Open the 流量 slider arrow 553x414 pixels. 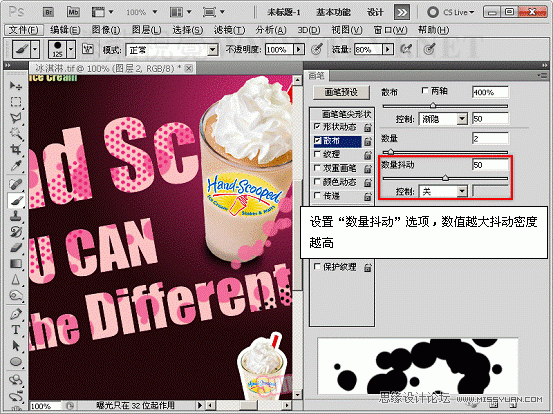388,49
